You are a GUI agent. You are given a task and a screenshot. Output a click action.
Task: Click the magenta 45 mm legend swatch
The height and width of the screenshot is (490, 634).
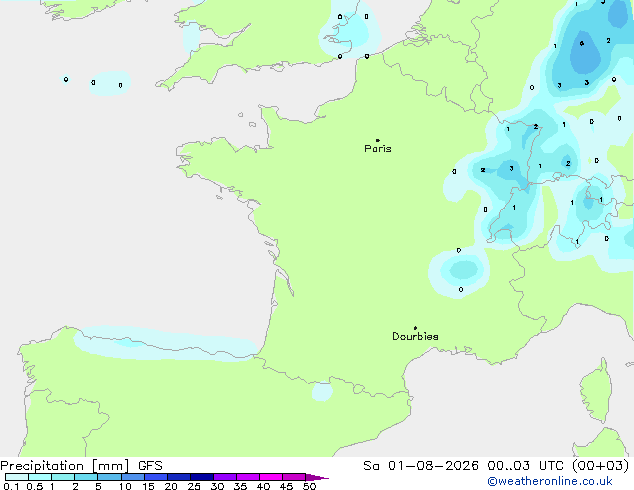click(x=294, y=477)
